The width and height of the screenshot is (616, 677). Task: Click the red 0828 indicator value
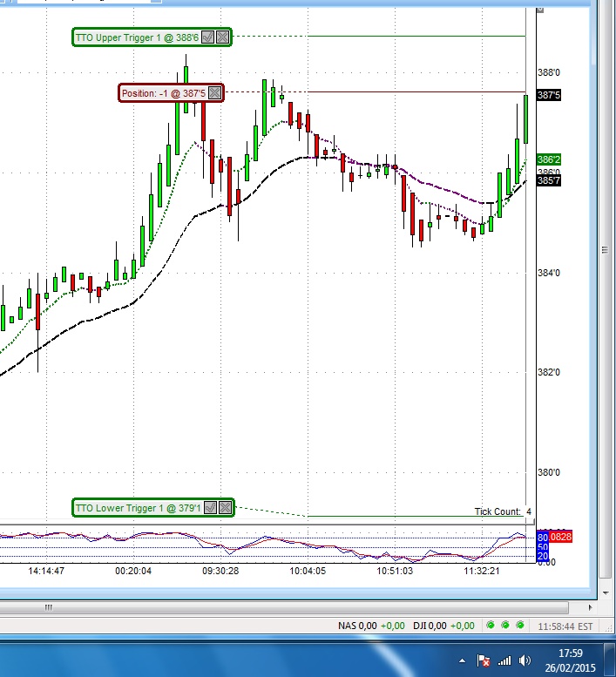click(560, 537)
